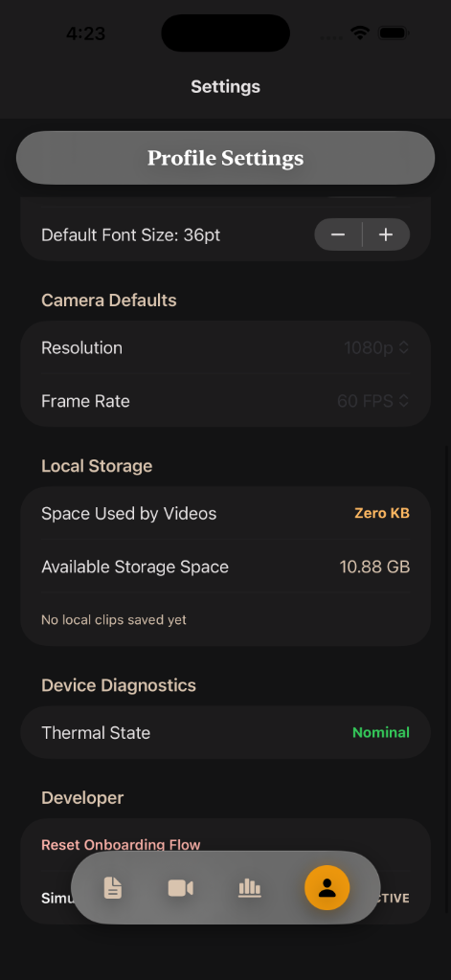Select the Available Storage Space row

(x=225, y=567)
